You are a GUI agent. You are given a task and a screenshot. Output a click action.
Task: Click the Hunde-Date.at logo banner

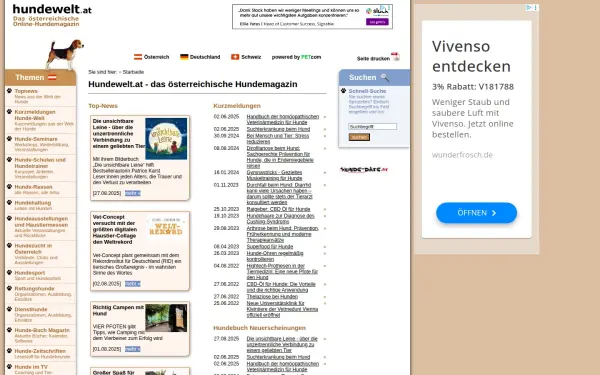pyautogui.click(x=364, y=170)
